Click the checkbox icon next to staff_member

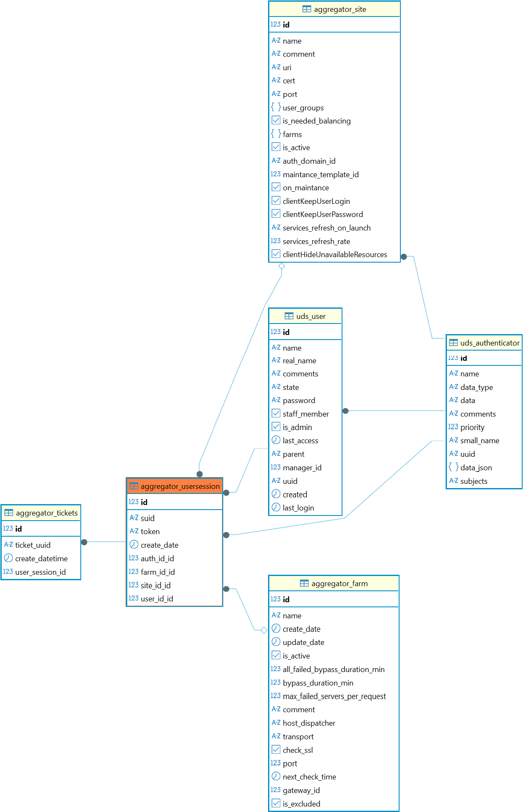[x=276, y=414]
